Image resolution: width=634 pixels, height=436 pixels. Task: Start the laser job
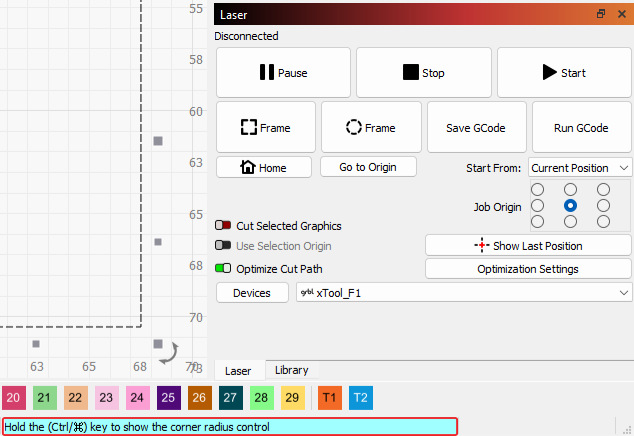(x=564, y=73)
